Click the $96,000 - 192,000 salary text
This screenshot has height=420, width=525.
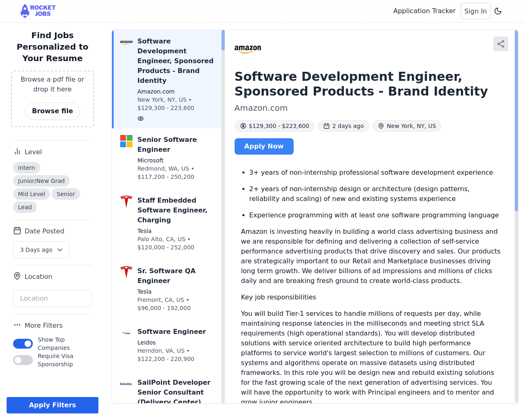tap(164, 308)
